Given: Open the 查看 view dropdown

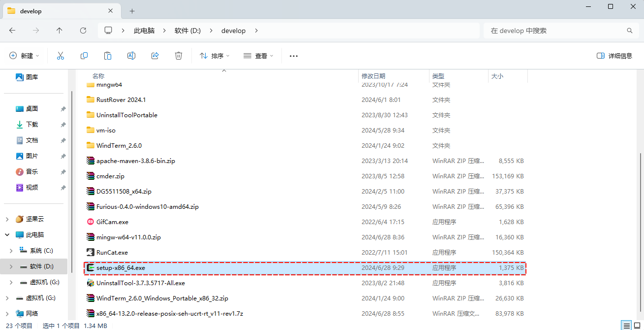Looking at the screenshot, I should 258,56.
